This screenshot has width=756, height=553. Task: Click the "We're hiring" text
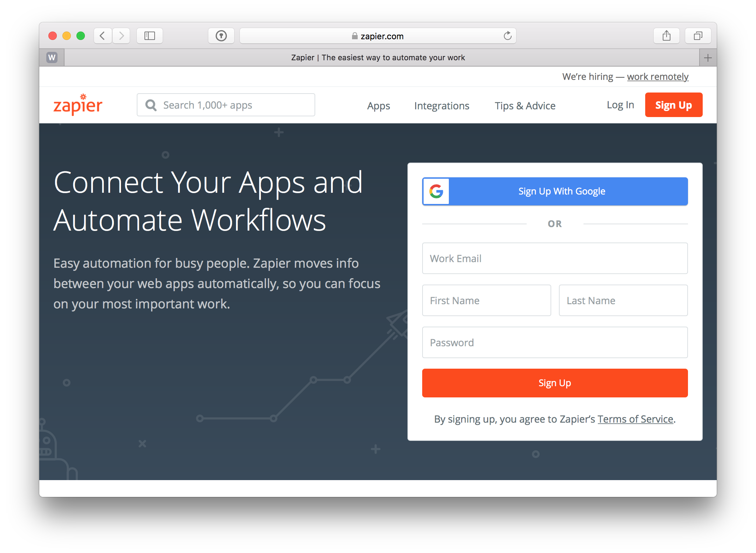click(x=588, y=77)
